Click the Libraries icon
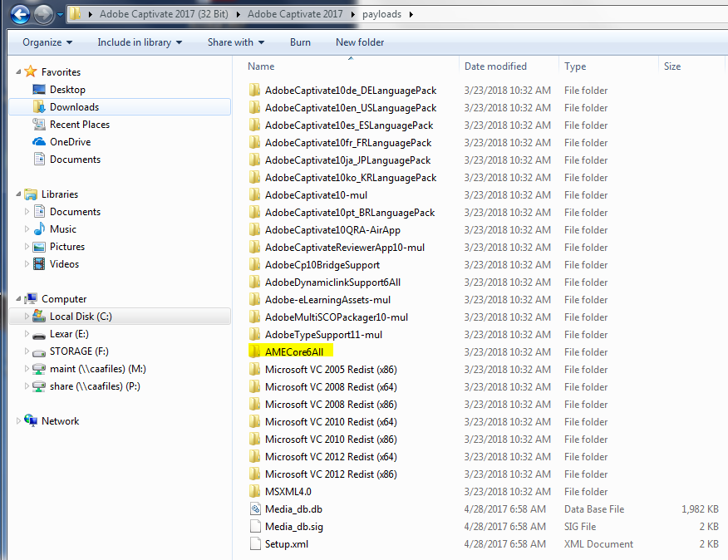This screenshot has width=728, height=560. 31,194
